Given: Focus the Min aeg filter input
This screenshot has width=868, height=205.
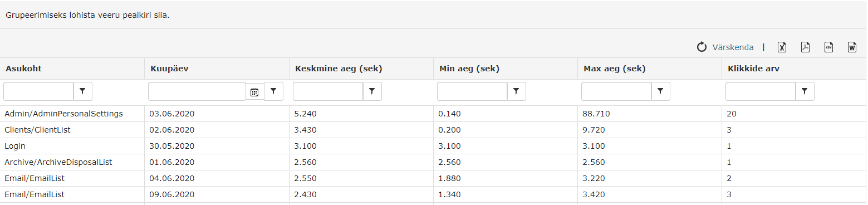Looking at the screenshot, I should tap(472, 91).
